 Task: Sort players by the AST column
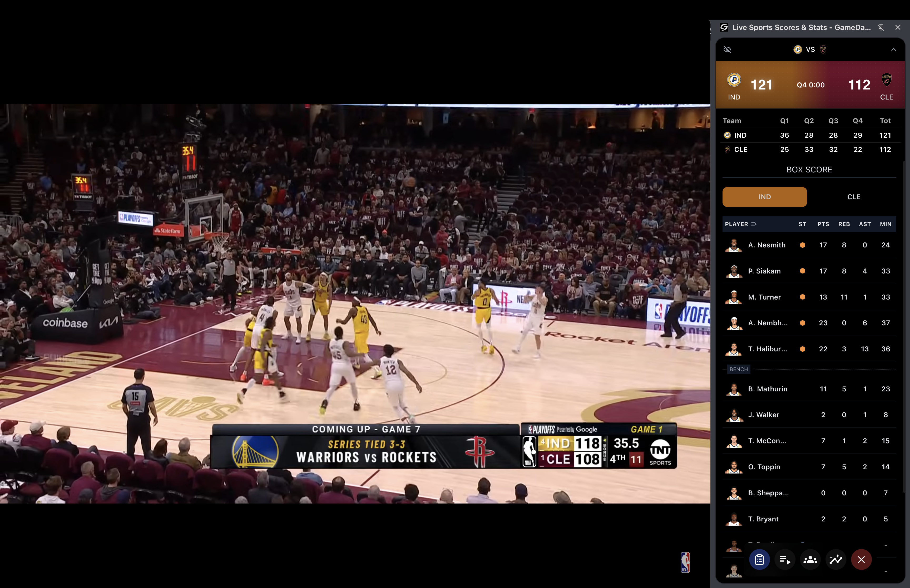[865, 224]
